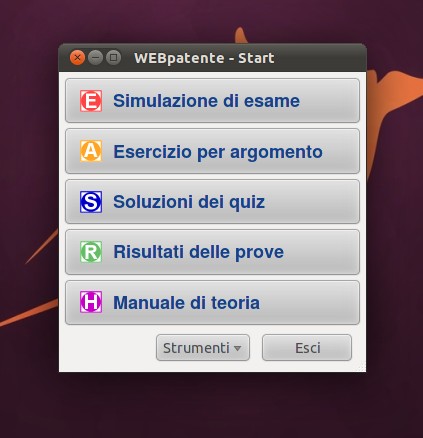
Task: Open the Strumenti menu
Action: (203, 348)
